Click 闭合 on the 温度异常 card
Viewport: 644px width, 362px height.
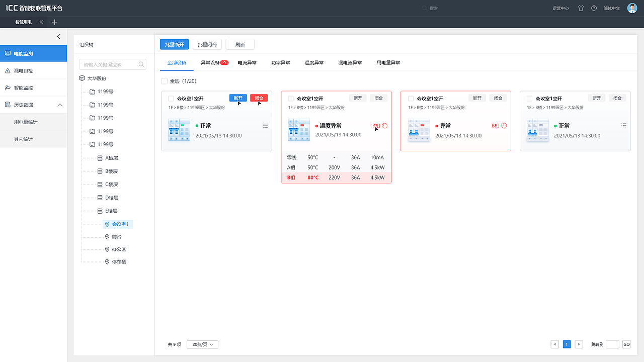point(378,98)
